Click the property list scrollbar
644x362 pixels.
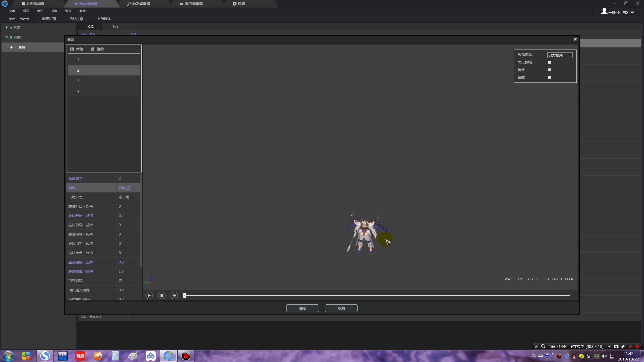pos(141,220)
